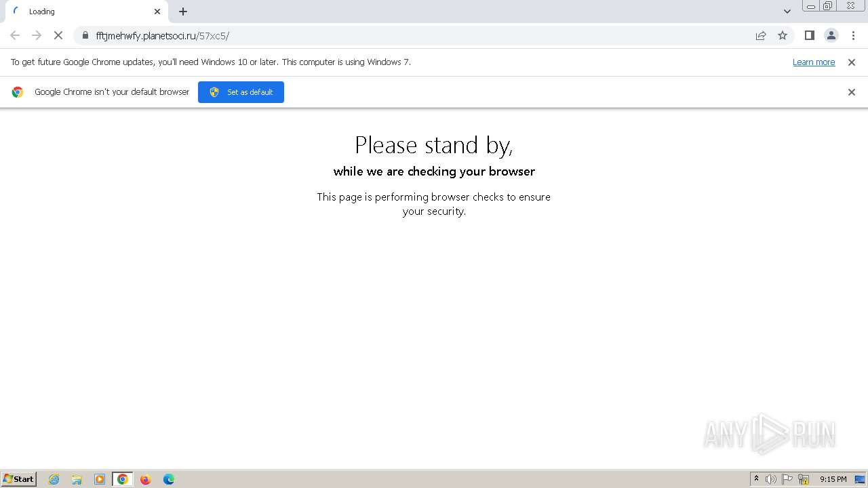The image size is (868, 488).
Task: Bookmark this tab with the star
Action: click(x=783, y=35)
